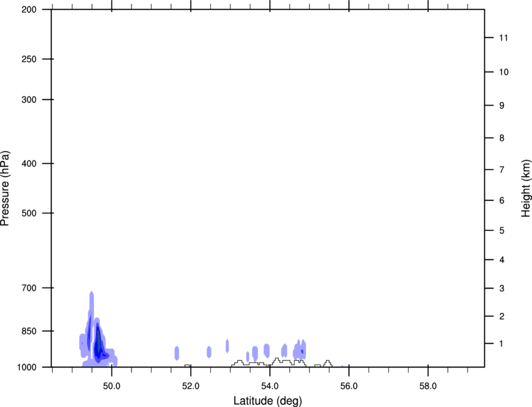This screenshot has height=407, width=532.
Task: Pick the 4 km height label
Action: pyautogui.click(x=501, y=260)
